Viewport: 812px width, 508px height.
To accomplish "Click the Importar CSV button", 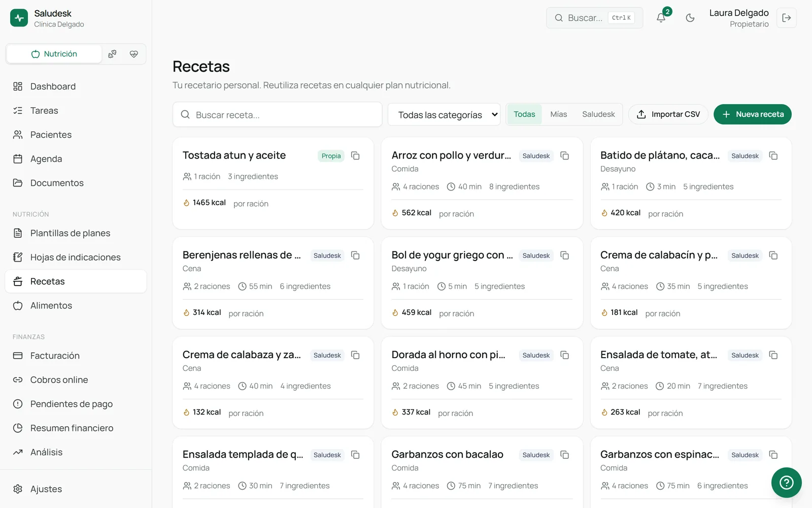I will click(668, 114).
